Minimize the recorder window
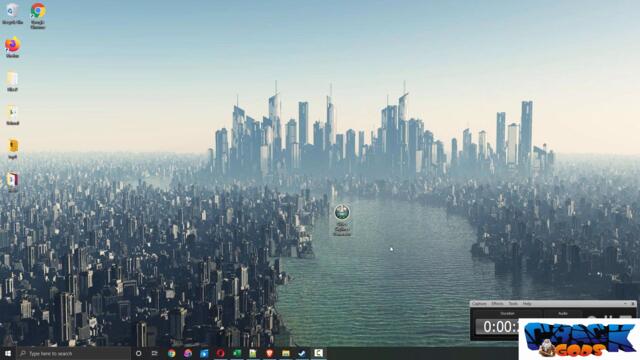 pos(625,304)
